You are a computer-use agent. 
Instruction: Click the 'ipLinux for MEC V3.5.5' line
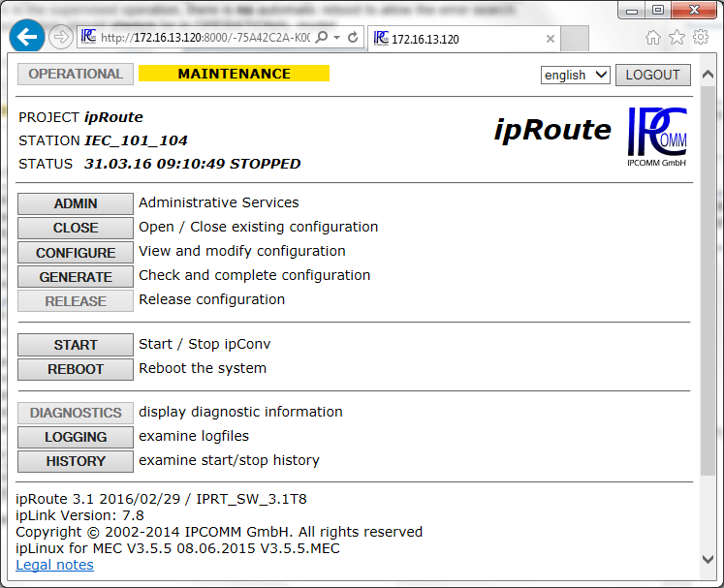pos(177,548)
